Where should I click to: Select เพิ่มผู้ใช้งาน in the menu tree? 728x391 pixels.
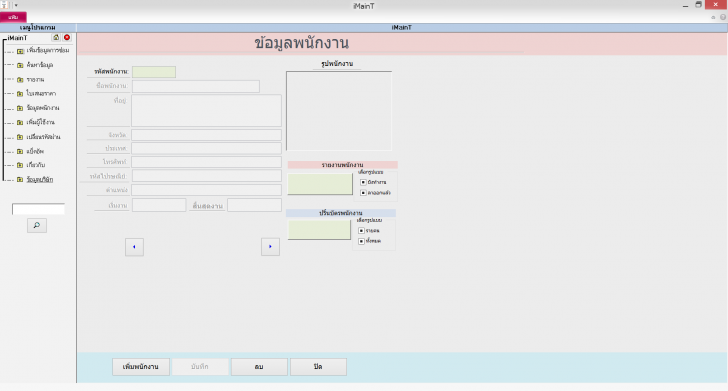(40, 122)
